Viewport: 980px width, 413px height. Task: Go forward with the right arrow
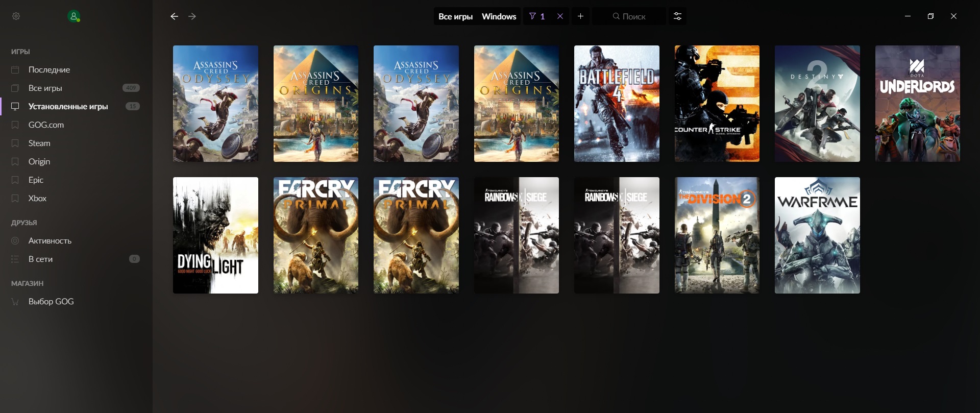point(192,16)
